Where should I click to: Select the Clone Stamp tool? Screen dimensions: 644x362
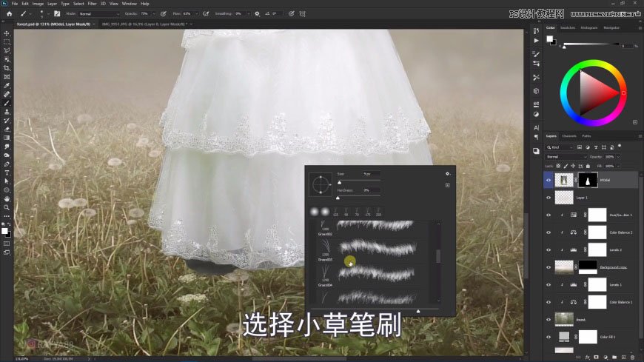(x=7, y=112)
